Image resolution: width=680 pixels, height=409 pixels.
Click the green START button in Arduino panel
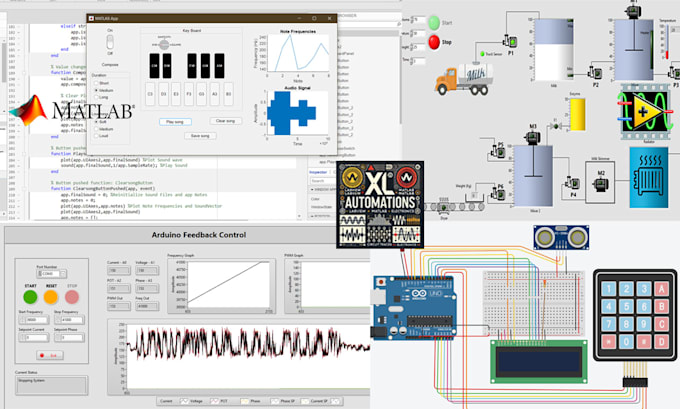point(30,297)
